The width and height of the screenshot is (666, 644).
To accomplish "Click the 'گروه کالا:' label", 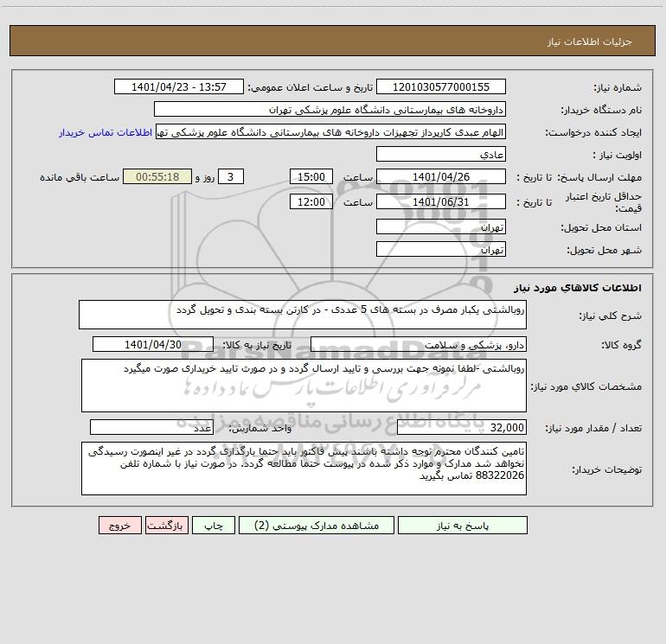I will [x=621, y=345].
